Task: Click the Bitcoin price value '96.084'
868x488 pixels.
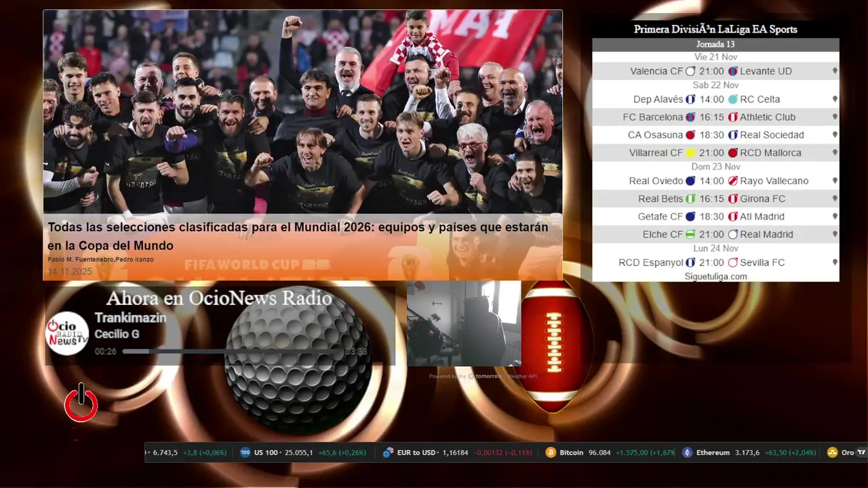Action: click(x=599, y=453)
